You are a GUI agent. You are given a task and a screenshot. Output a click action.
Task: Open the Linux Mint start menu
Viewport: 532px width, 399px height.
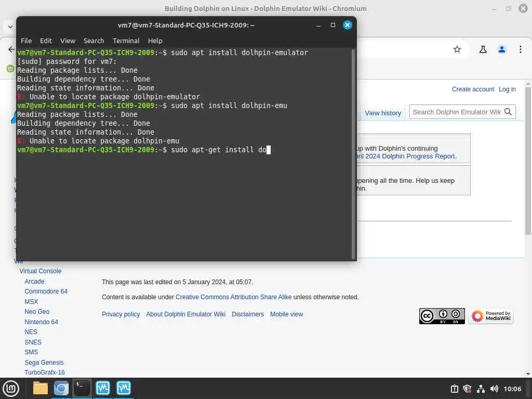[x=11, y=389]
